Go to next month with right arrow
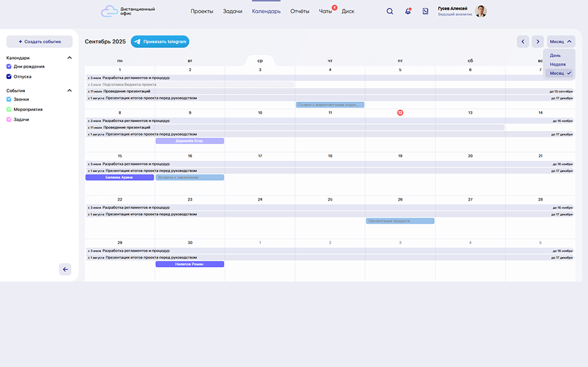The image size is (588, 367). 537,41
